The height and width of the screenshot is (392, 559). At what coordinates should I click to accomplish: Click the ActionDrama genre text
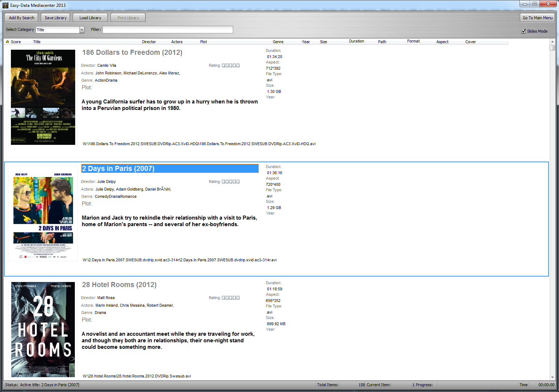point(106,80)
